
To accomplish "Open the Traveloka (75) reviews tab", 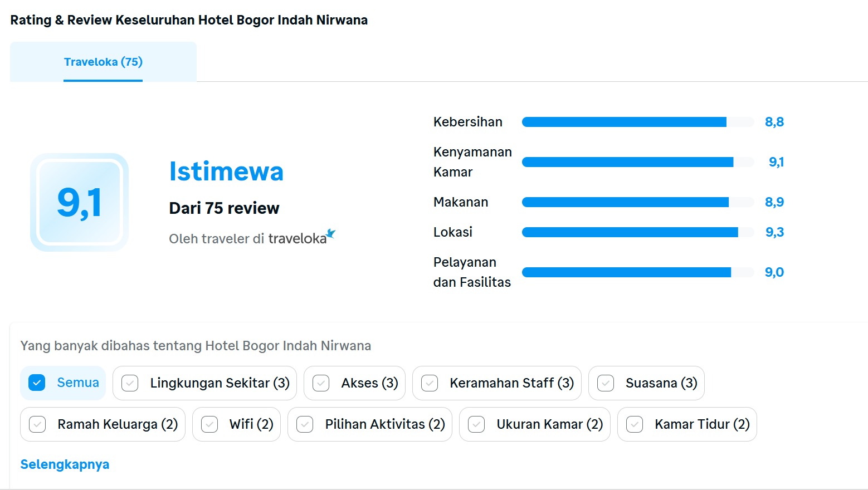I will [103, 62].
